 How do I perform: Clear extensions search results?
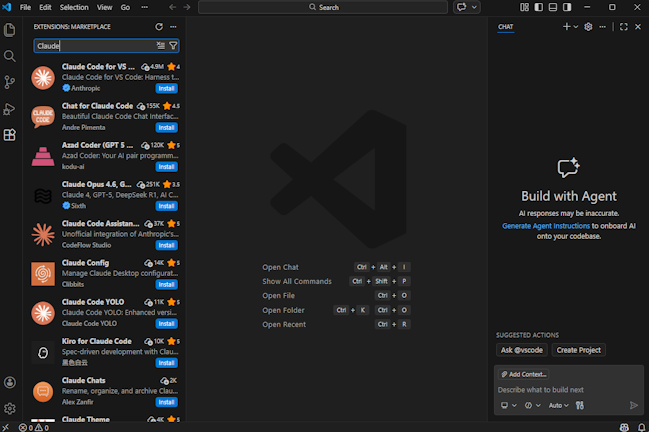click(x=161, y=46)
